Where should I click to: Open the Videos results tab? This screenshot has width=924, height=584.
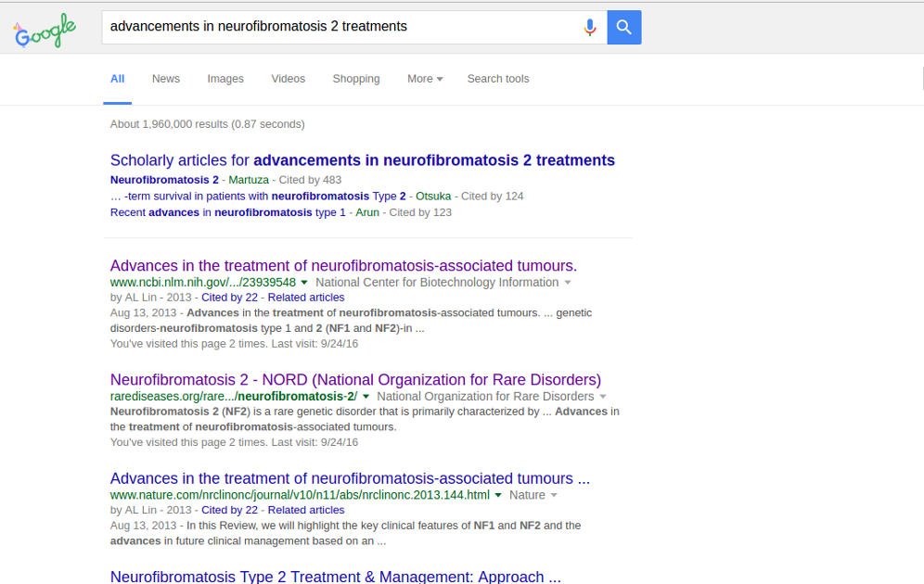click(288, 79)
